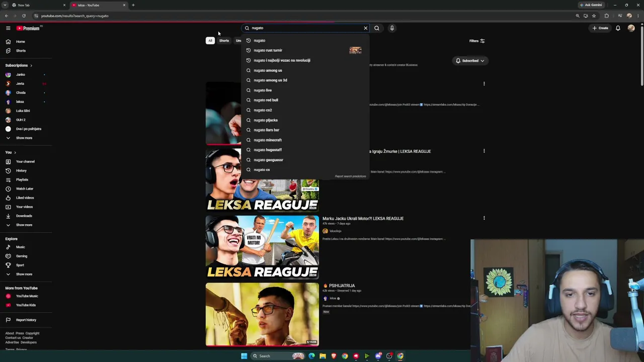Image resolution: width=644 pixels, height=362 pixels.
Task: Open options for 'Marku Jacku Ukrali Motor' video
Action: (484, 218)
